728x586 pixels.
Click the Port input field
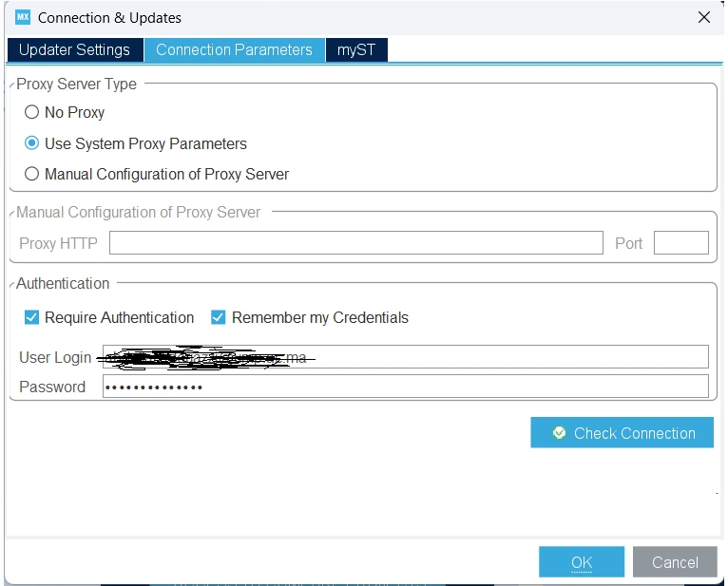pyautogui.click(x=681, y=242)
